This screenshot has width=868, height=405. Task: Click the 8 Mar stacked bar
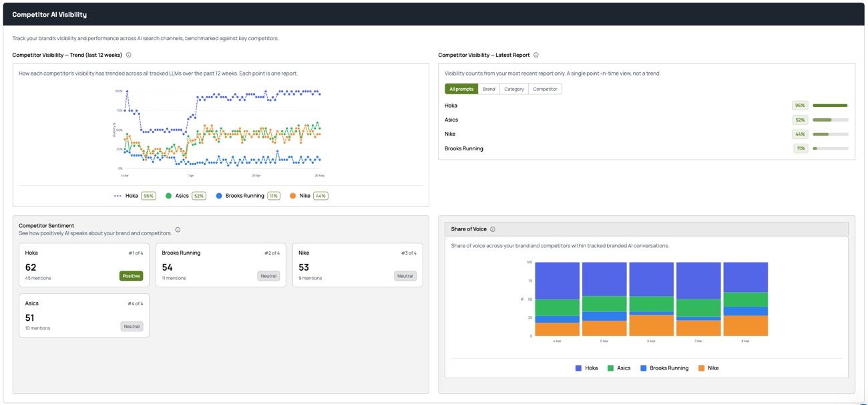point(745,299)
